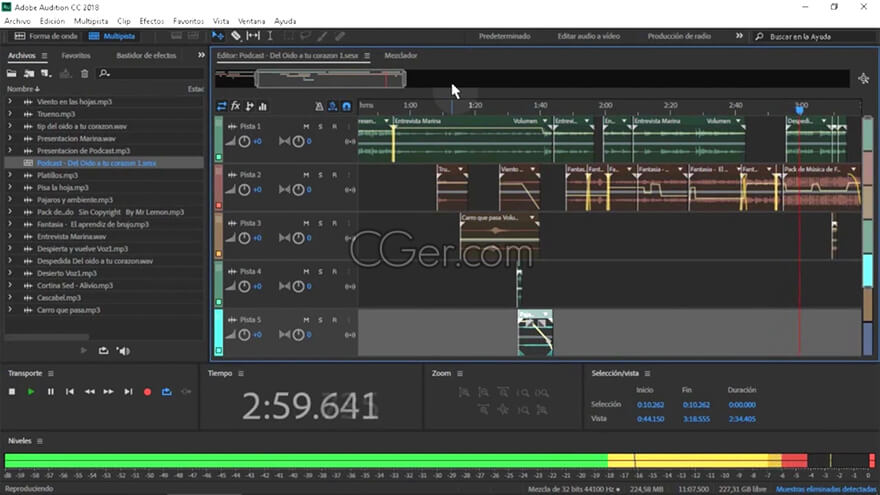Viewport: 880px width, 495px height.
Task: Solo Pista 1
Action: click(320, 127)
